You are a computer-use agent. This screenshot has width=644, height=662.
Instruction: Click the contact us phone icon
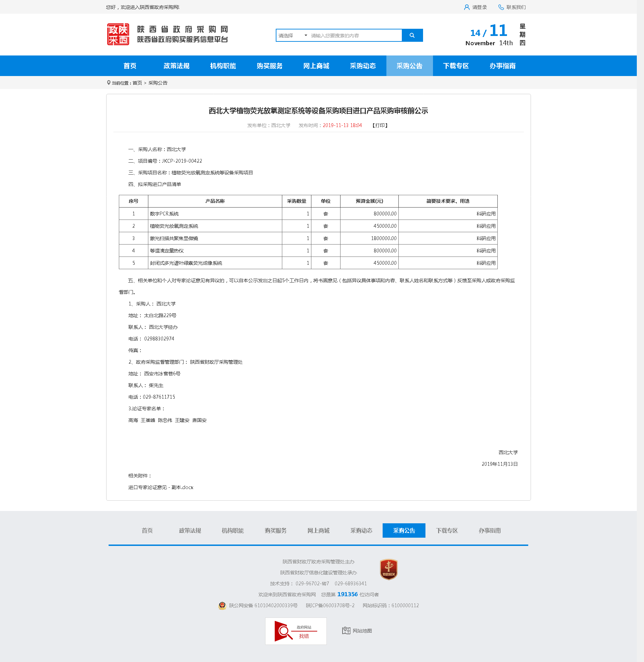click(x=501, y=7)
